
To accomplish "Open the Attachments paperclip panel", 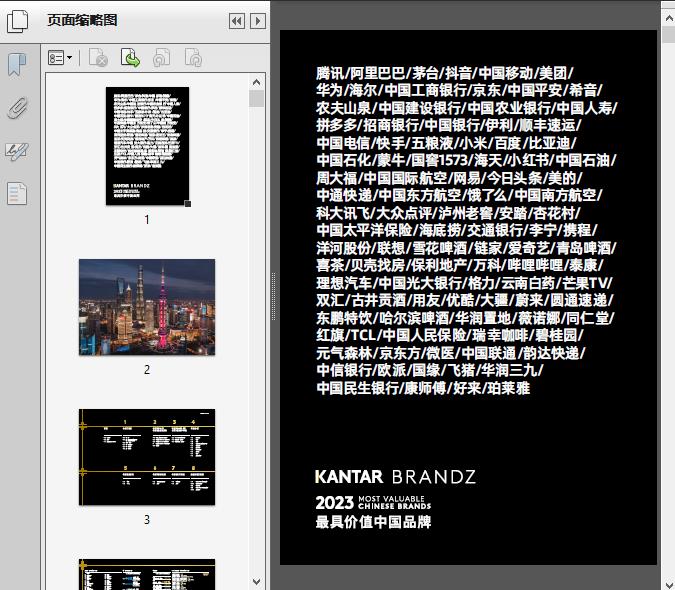I will pos(18,108).
